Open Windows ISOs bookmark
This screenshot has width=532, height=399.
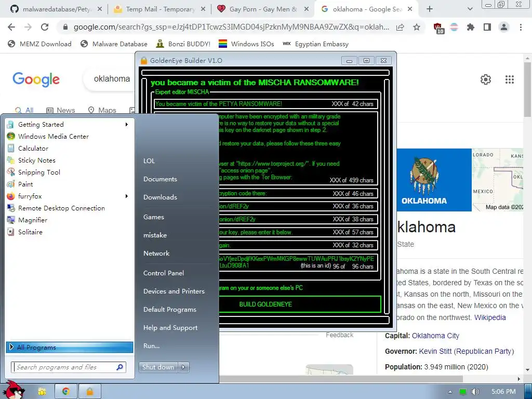click(246, 44)
